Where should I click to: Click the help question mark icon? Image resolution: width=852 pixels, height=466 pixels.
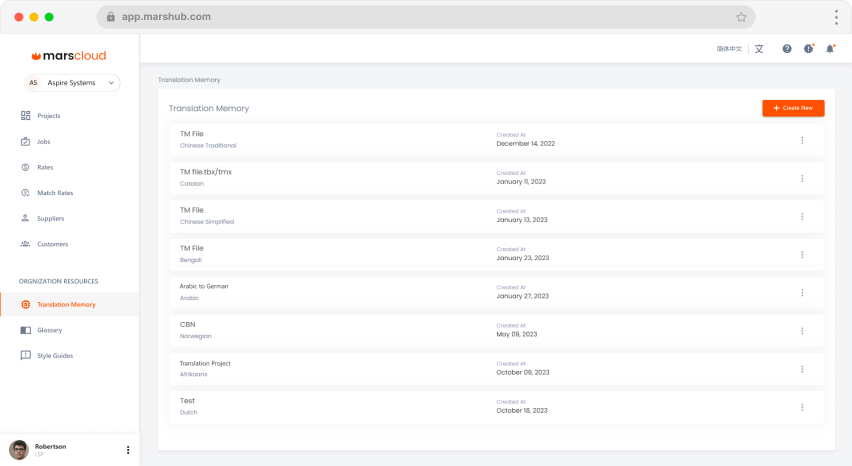click(x=787, y=49)
